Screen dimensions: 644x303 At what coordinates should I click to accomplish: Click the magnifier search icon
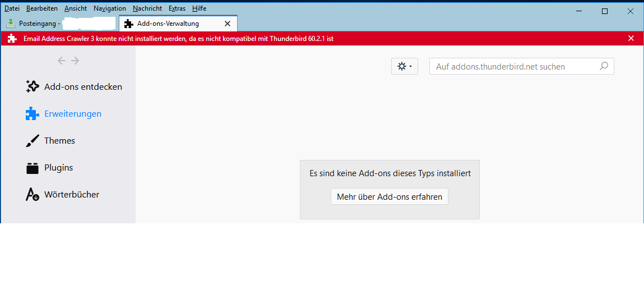(604, 66)
